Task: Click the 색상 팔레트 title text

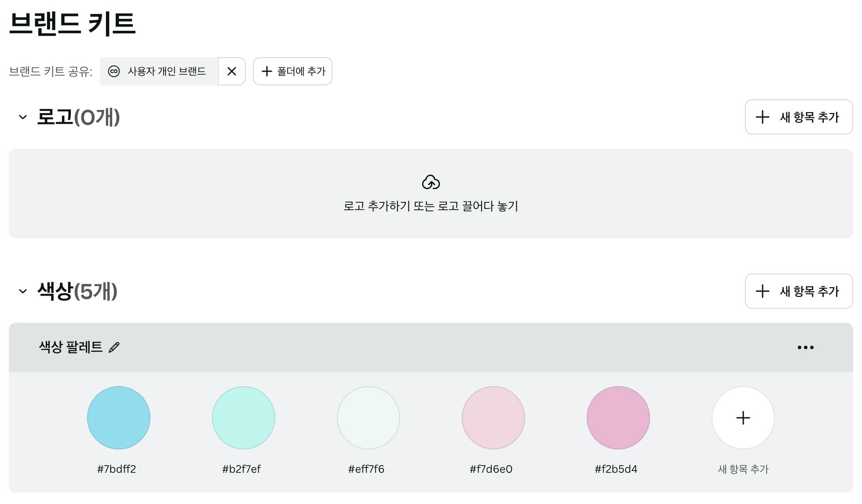Action: tap(70, 347)
